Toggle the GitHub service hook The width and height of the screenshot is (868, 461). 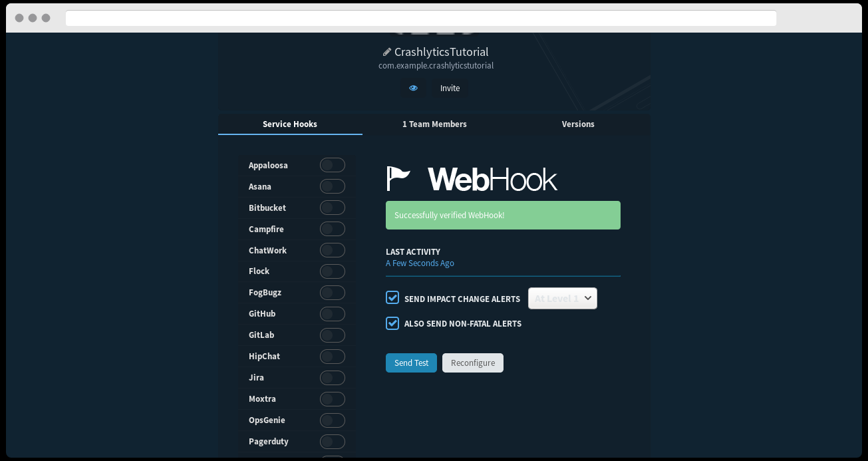click(x=333, y=314)
